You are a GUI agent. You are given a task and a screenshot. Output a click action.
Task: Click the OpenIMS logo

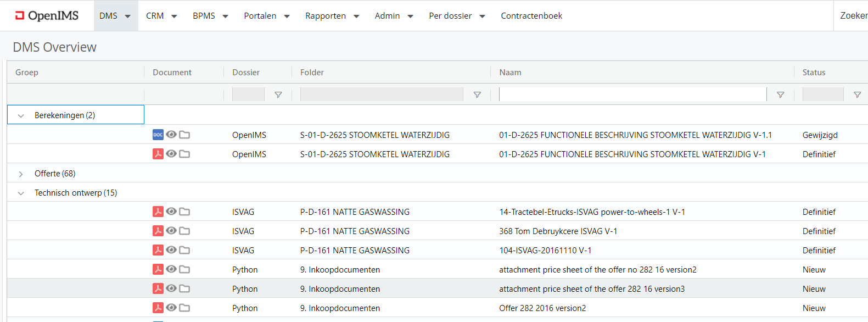tap(47, 16)
